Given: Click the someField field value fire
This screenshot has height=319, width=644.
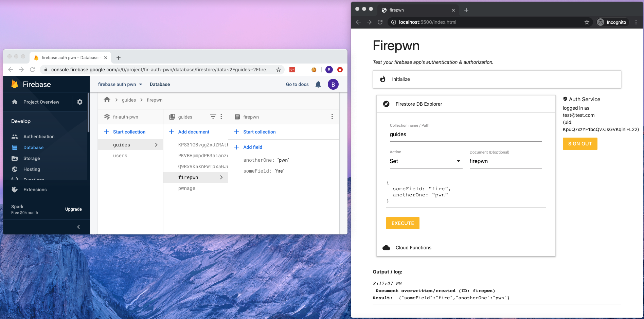Looking at the screenshot, I should point(280,171).
